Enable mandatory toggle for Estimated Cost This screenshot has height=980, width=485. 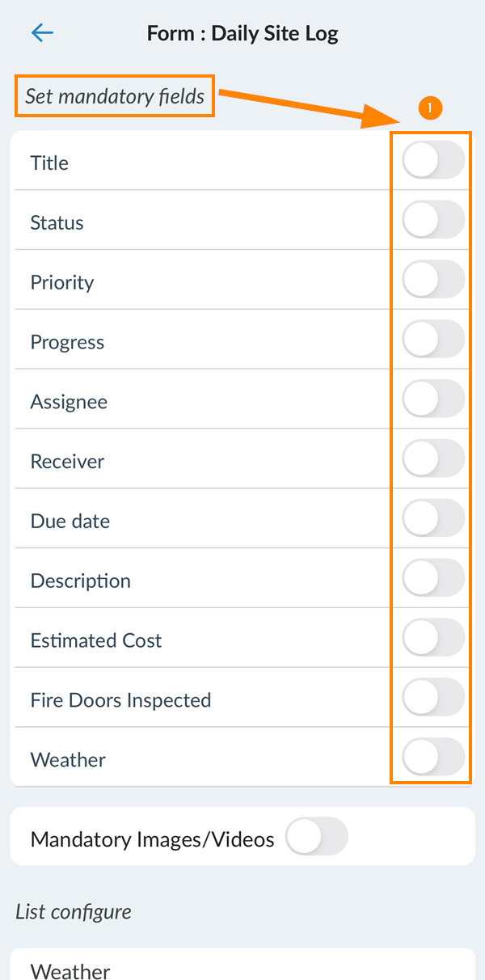(433, 639)
